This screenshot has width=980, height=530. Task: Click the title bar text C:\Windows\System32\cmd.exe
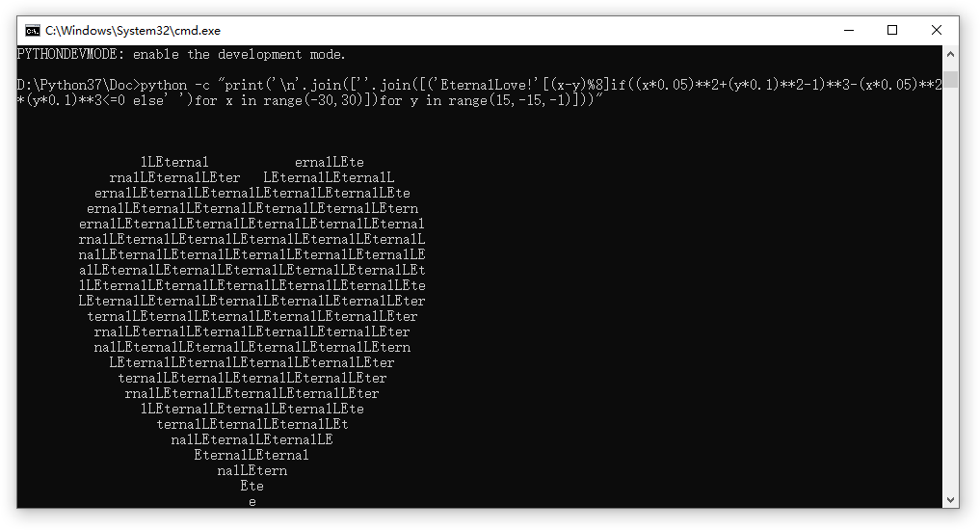(x=133, y=31)
